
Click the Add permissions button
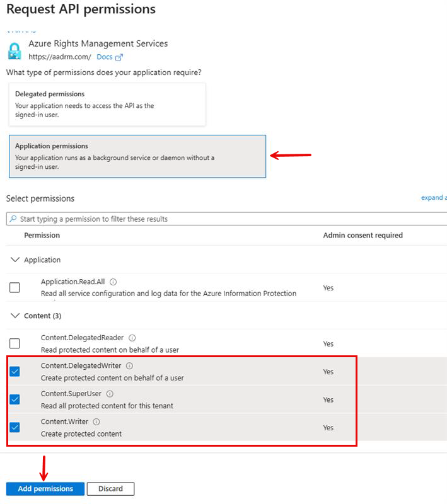[x=44, y=488]
